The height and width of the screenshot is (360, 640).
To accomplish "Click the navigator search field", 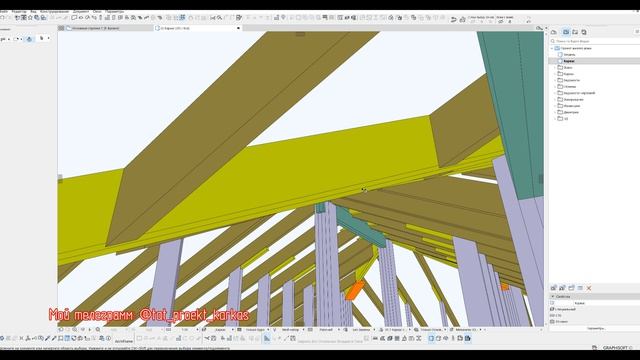I will 594,41.
